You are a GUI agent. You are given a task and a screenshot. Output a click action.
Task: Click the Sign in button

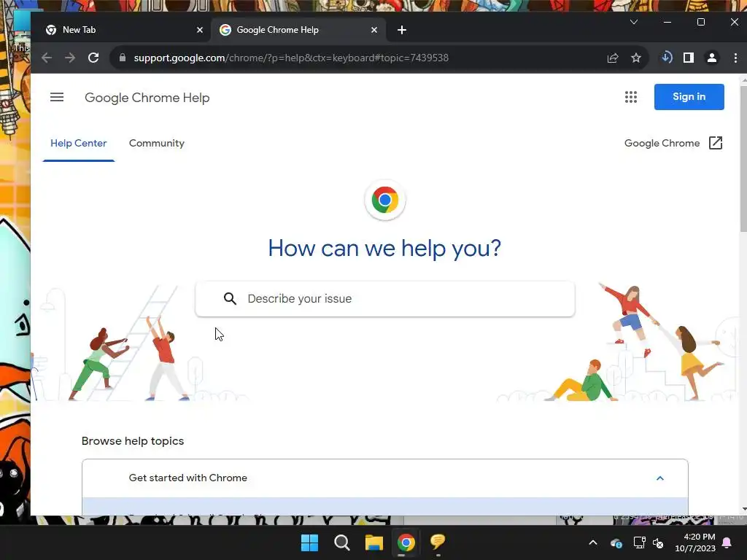(x=689, y=97)
